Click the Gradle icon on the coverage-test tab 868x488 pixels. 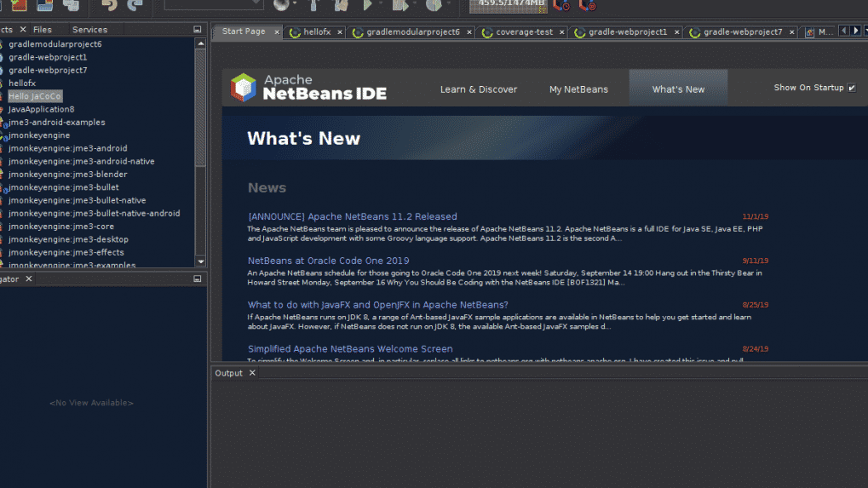click(487, 32)
